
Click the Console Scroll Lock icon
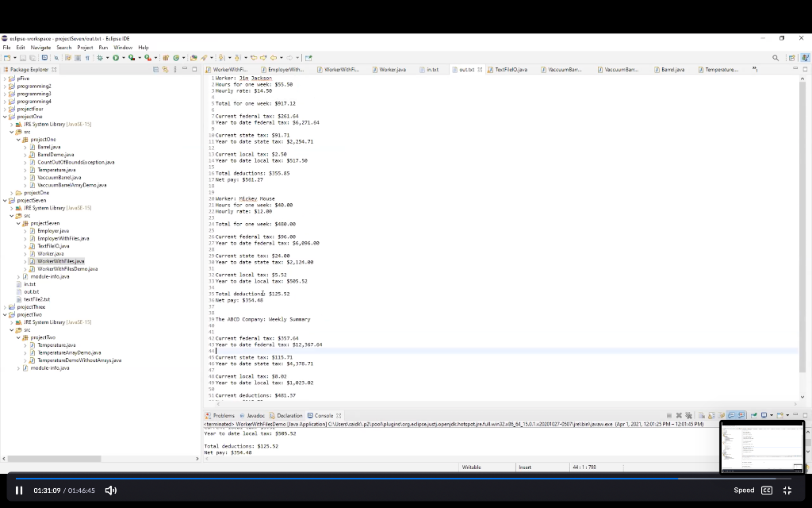(711, 415)
